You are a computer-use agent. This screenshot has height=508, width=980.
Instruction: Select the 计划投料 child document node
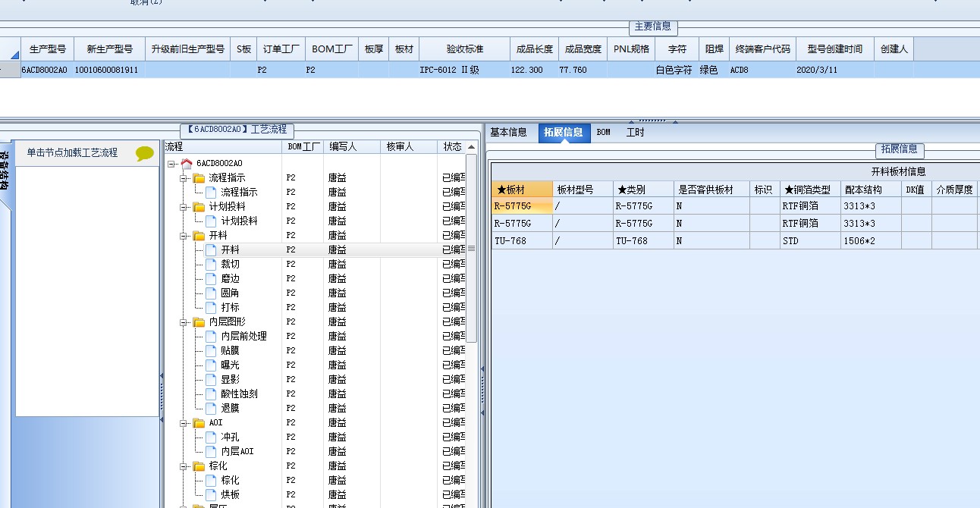[x=239, y=221]
